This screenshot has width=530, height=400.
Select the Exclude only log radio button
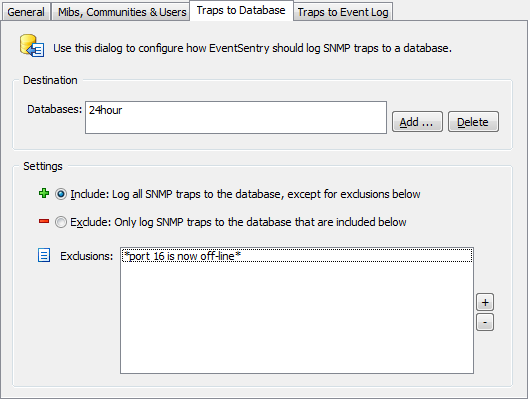click(61, 222)
